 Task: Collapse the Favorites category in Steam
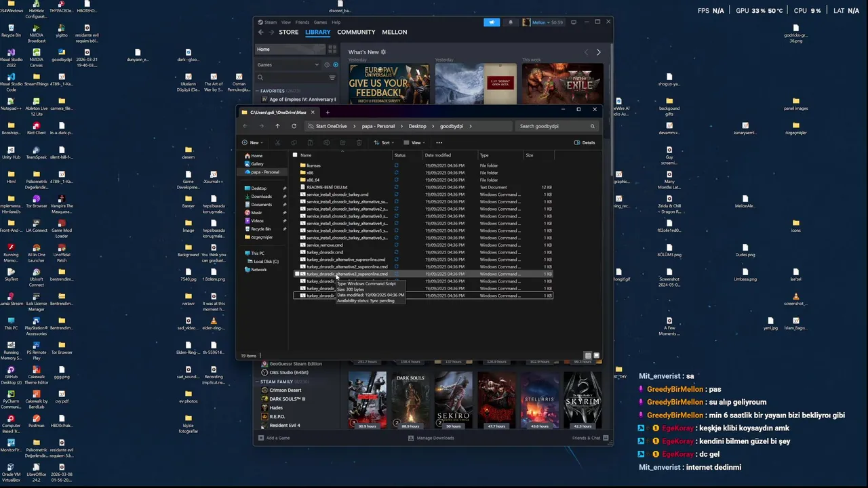point(258,91)
